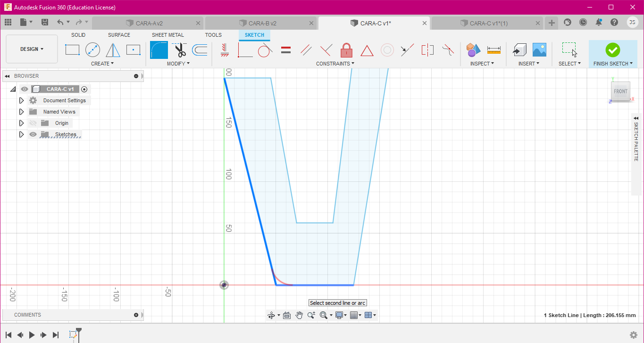644x343 pixels.
Task: Select the Trim scissors tool
Action: point(180,49)
